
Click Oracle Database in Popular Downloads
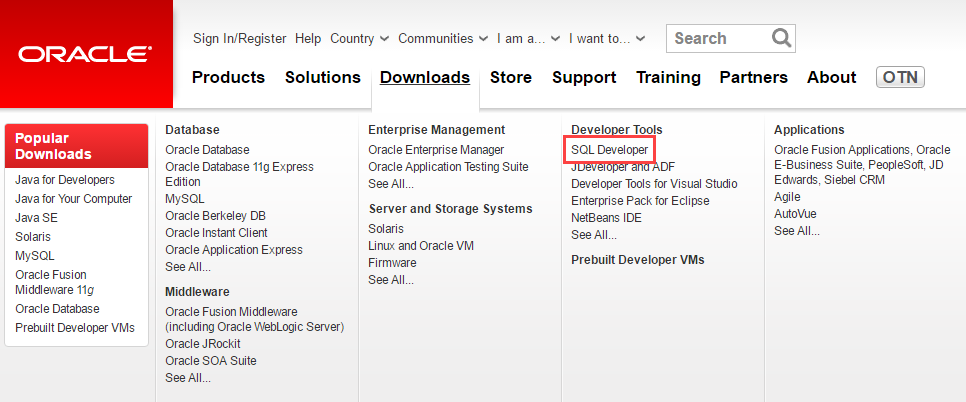(x=57, y=308)
